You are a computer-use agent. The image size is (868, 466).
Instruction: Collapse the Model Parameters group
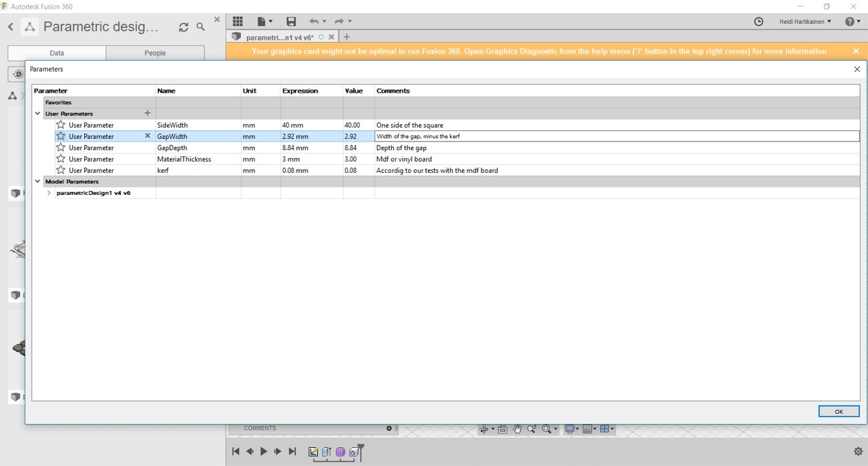point(38,182)
